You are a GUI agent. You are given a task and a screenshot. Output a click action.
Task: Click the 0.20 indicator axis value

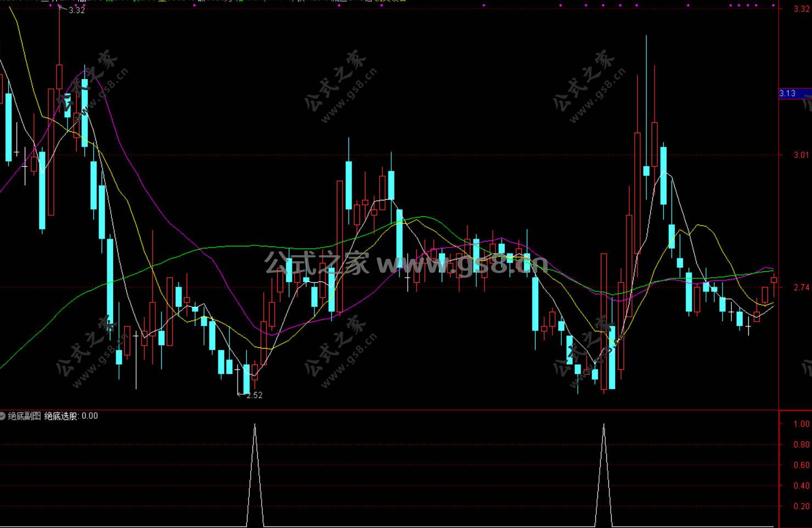802,506
